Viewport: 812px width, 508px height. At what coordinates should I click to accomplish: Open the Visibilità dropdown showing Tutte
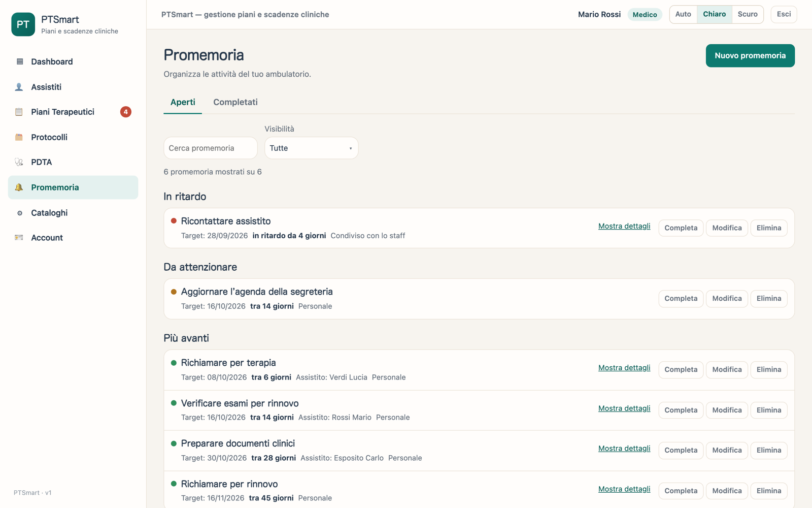point(311,148)
